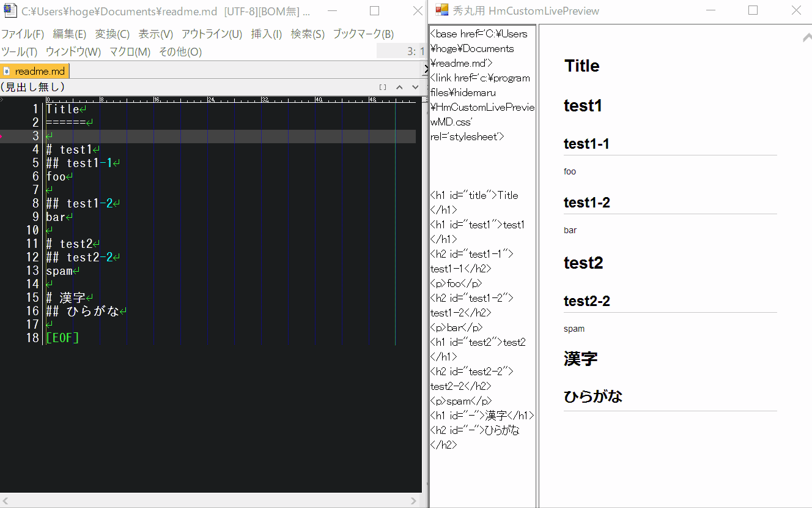812x508 pixels.
Task: Click the '## test2-2' line in editor
Action: (x=79, y=258)
